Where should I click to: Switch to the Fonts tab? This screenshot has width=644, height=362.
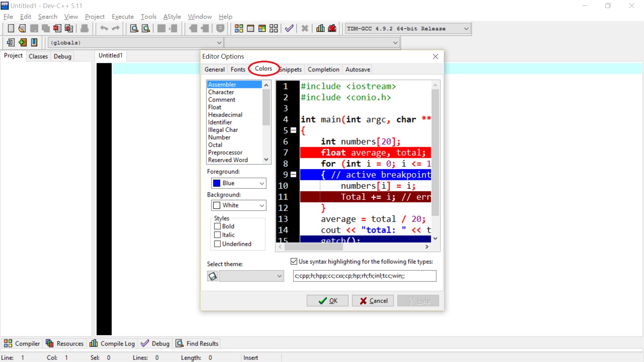coord(238,69)
